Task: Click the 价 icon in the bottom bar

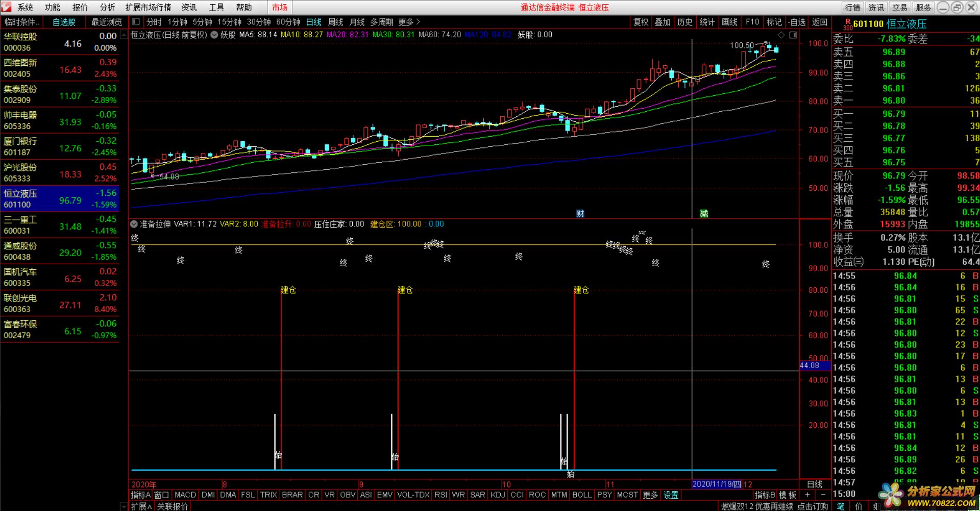Action: 859,506
